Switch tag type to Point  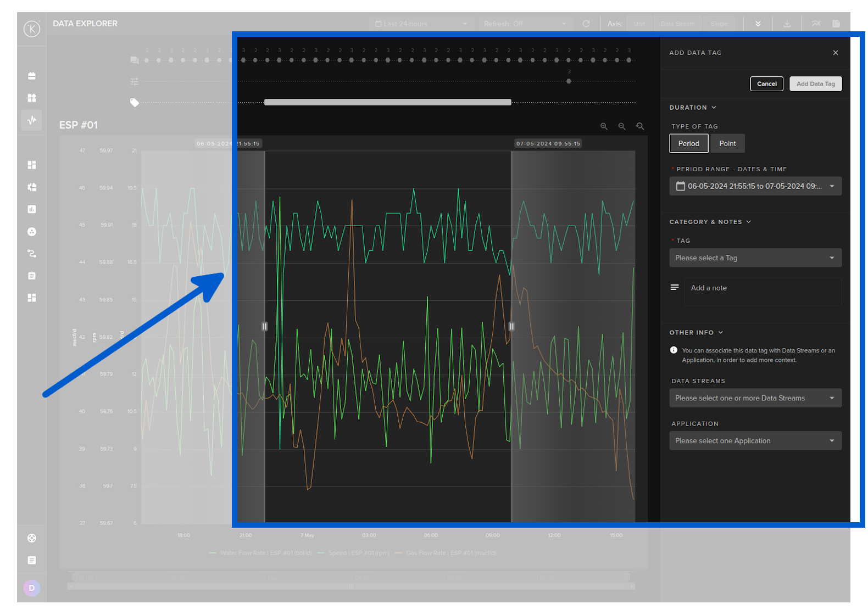click(x=727, y=143)
